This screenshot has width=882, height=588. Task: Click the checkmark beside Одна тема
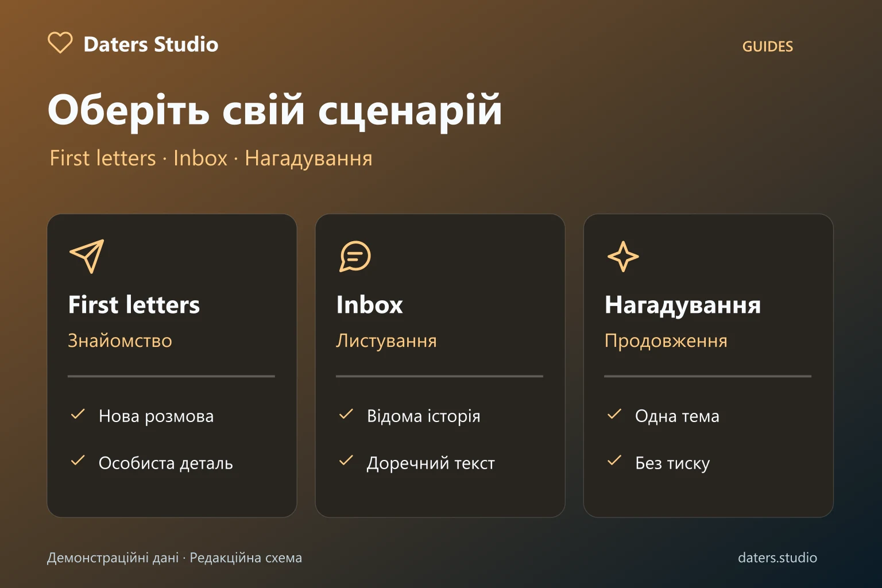614,414
